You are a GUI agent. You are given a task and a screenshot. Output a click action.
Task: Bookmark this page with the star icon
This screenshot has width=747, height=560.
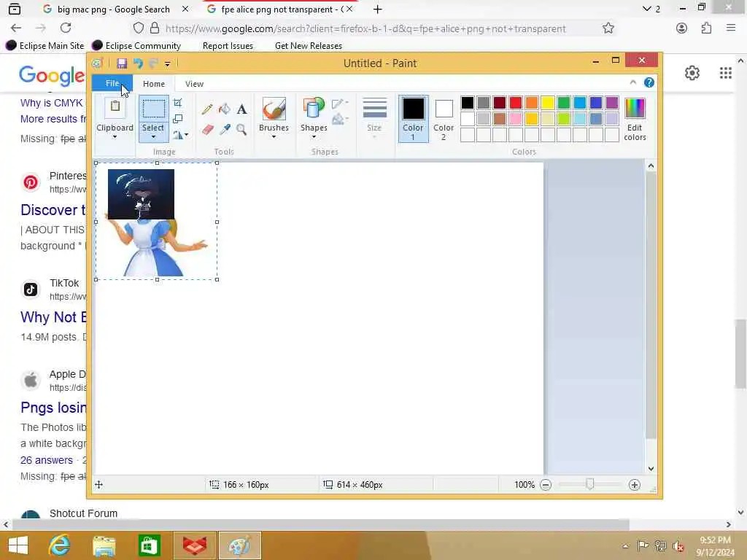point(608,28)
